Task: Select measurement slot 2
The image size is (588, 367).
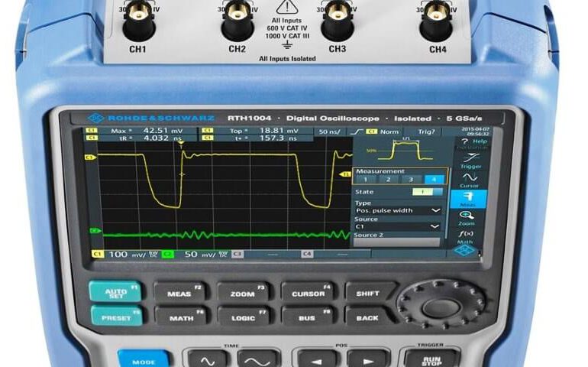Action: pos(388,180)
